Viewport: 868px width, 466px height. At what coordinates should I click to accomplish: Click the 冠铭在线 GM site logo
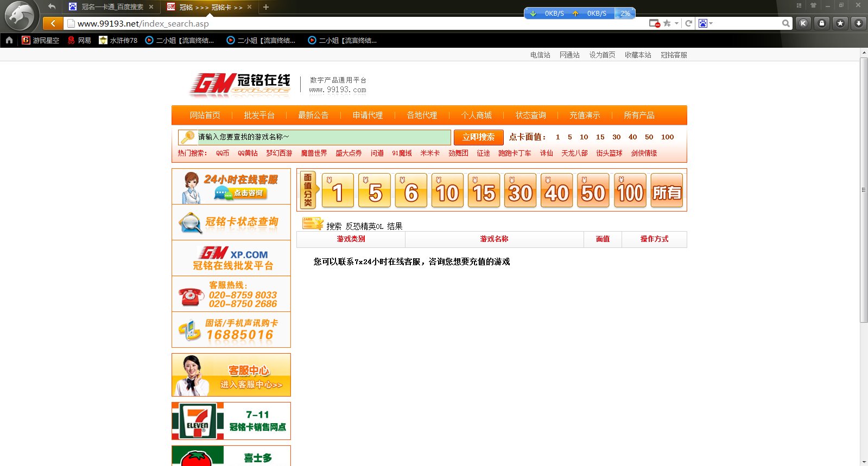[x=240, y=85]
